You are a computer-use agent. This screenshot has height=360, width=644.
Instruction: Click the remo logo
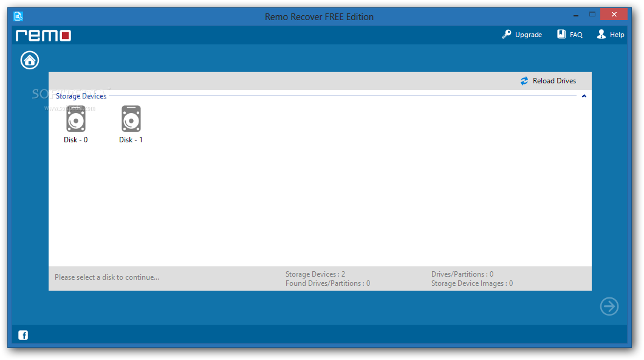pyautogui.click(x=44, y=35)
